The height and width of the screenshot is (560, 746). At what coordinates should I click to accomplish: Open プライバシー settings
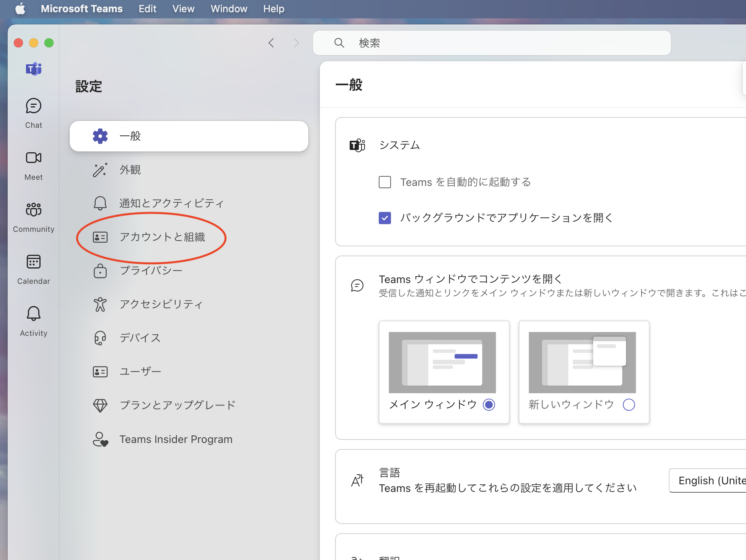189,271
